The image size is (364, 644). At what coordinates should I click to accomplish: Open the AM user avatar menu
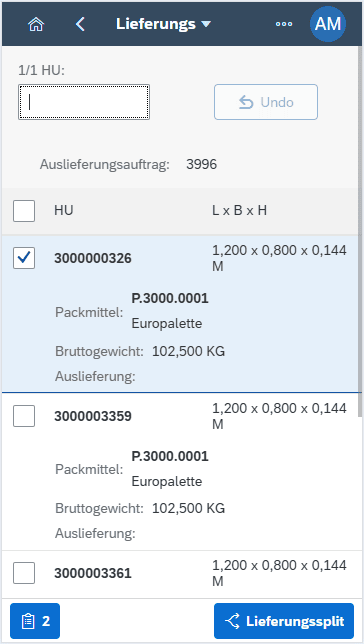click(328, 24)
